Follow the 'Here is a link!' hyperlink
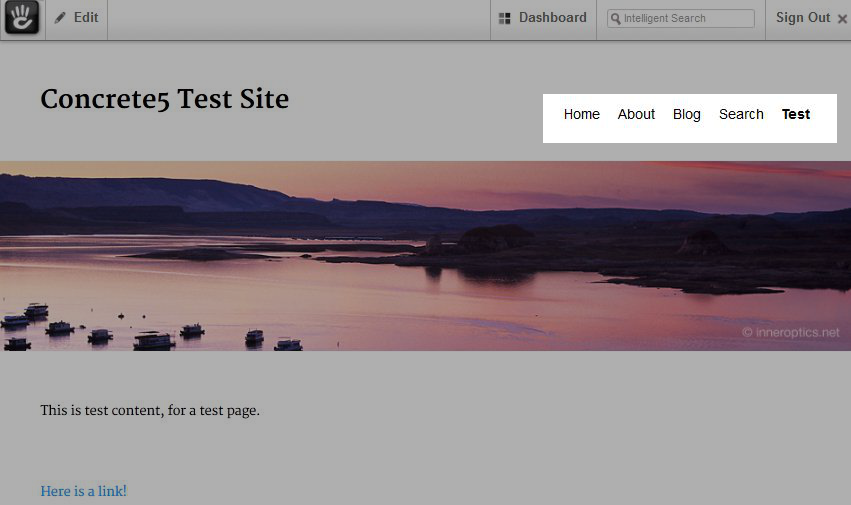The height and width of the screenshot is (505, 851). [x=83, y=491]
